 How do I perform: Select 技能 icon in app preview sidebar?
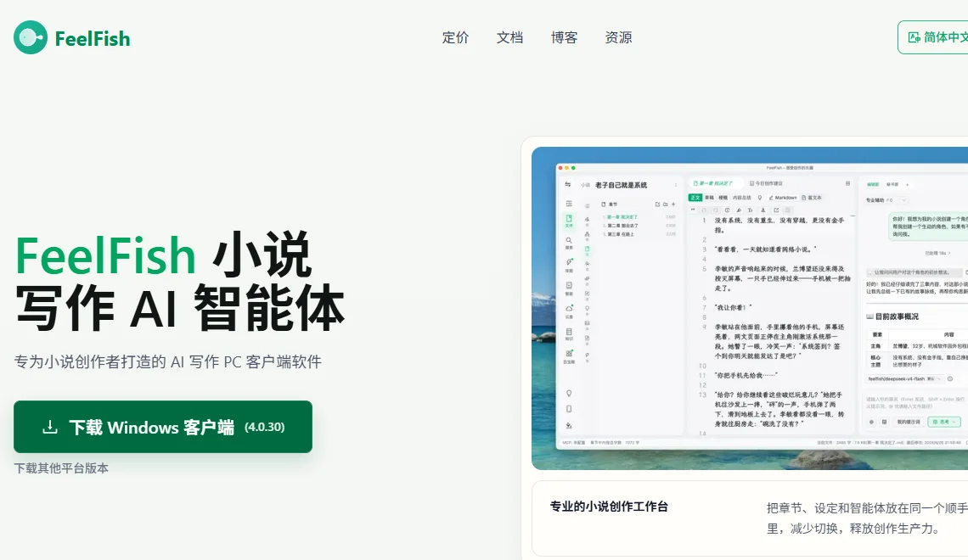pos(569,265)
